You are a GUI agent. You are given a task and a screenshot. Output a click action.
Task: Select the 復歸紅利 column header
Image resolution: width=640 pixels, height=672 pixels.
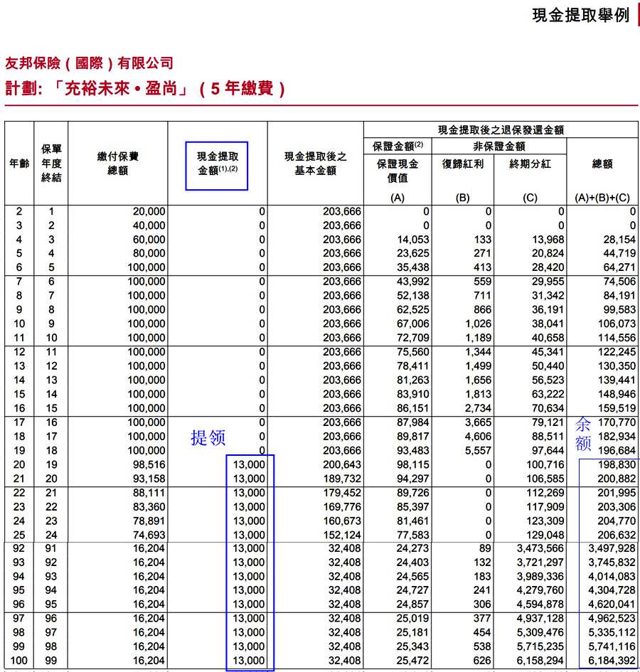(462, 164)
